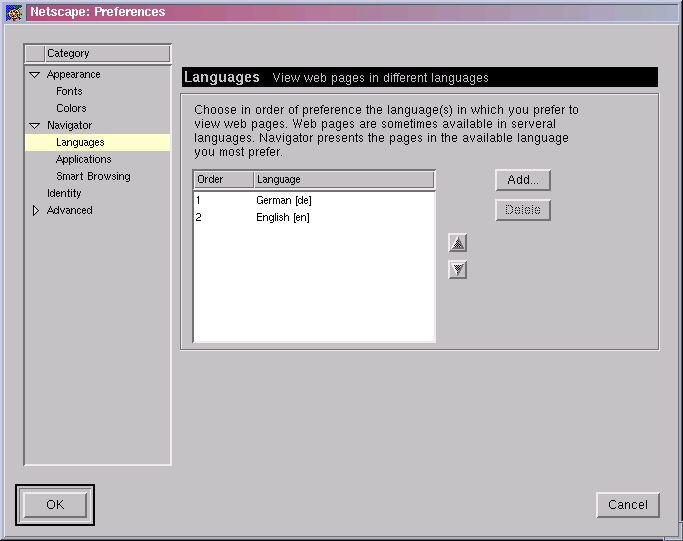The width and height of the screenshot is (683, 541).
Task: Go to the Applications preferences
Action: click(83, 159)
